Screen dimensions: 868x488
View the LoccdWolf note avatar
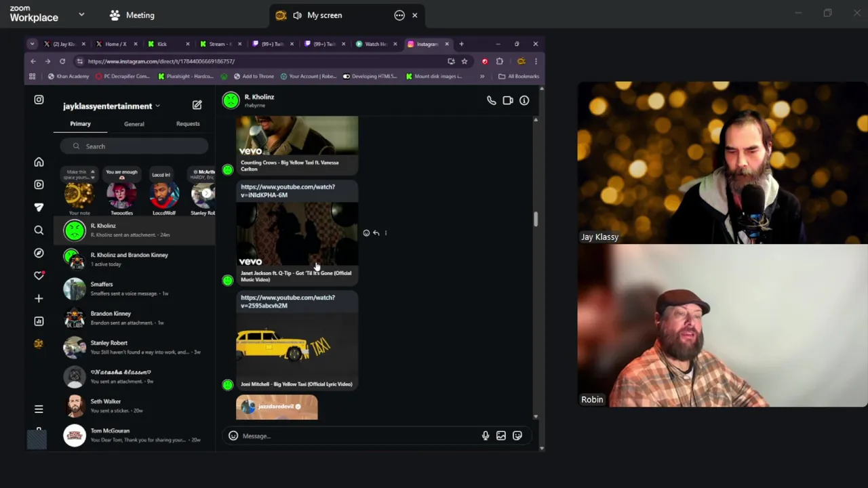pos(163,195)
